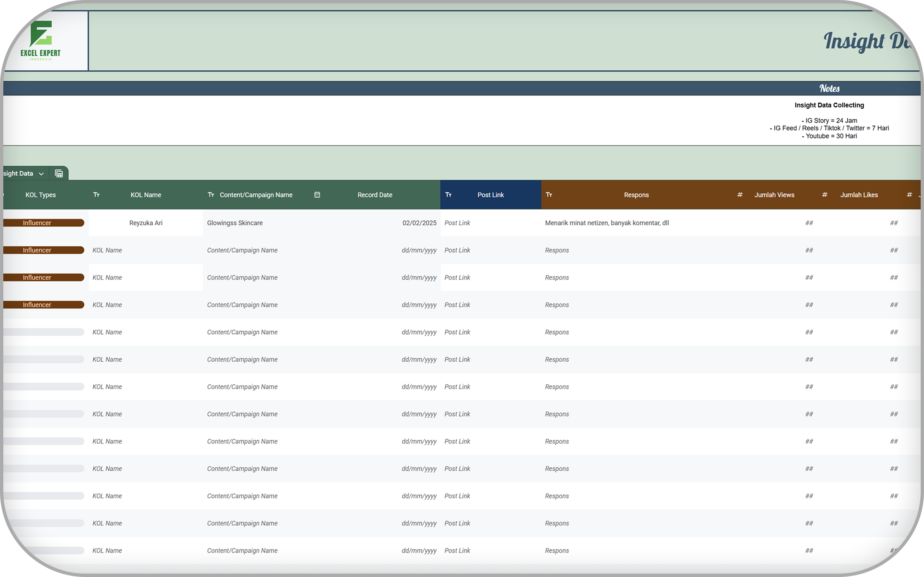Viewport: 924px width, 577px height.
Task: Click the Post Link placeholder in second row
Action: [457, 250]
